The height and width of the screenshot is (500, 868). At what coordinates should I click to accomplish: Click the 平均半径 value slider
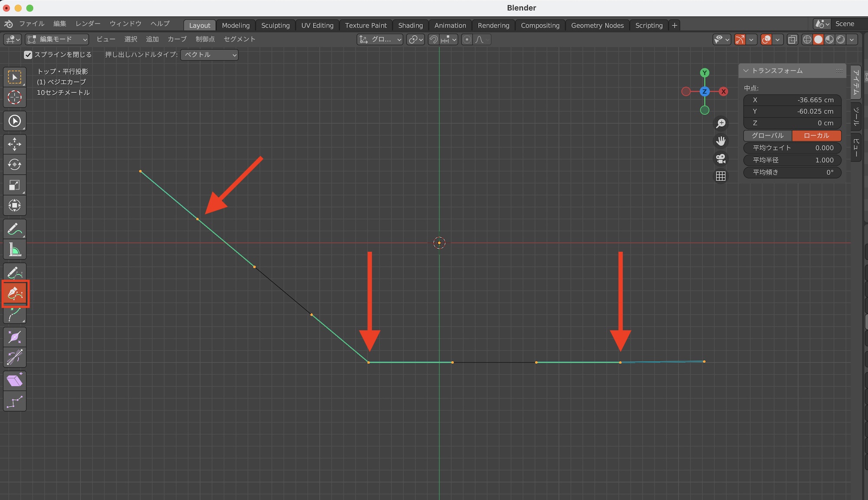[x=792, y=160]
